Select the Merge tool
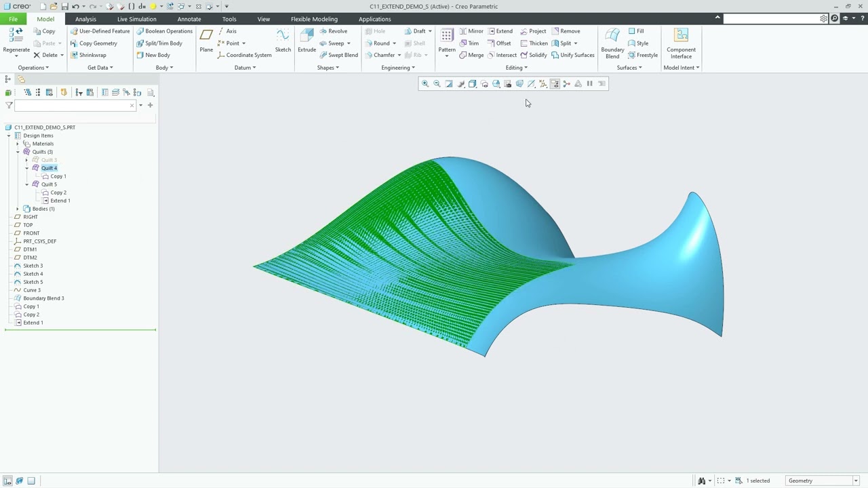Viewport: 868px width, 488px height. [471, 56]
